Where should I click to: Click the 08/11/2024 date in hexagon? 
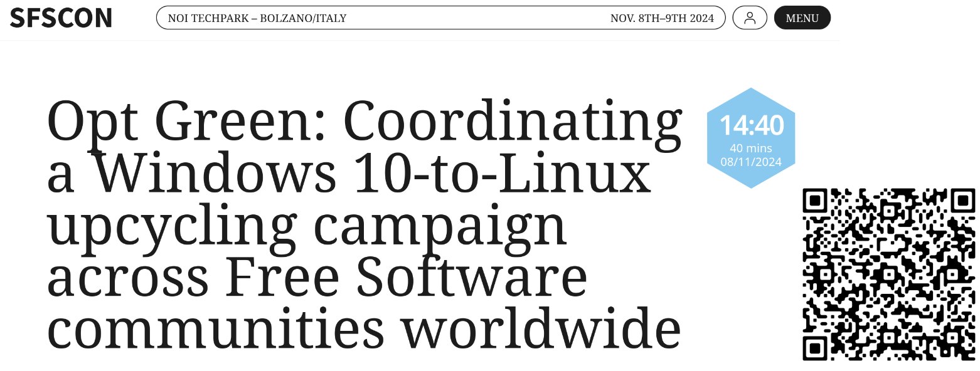tap(751, 162)
